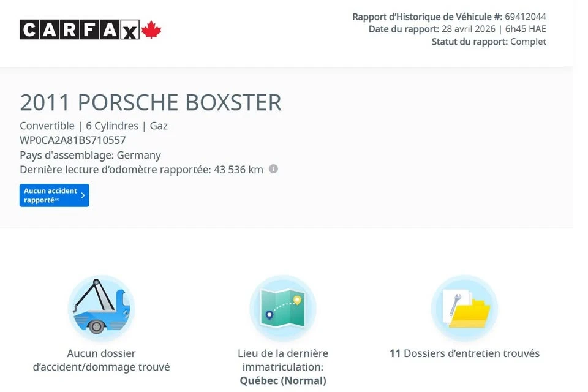Click report number 69412044
Viewport: 588px width, 392px height.
[x=526, y=17]
